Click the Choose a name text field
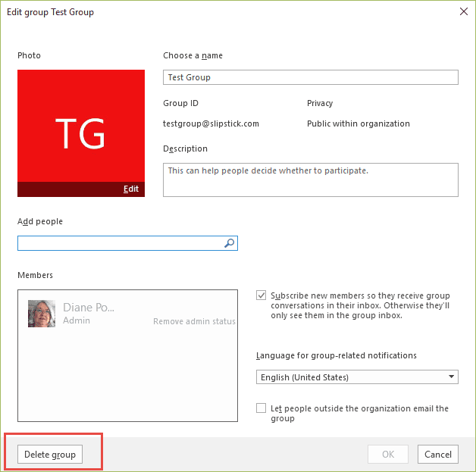Image resolution: width=476 pixels, height=472 pixels. [x=311, y=77]
